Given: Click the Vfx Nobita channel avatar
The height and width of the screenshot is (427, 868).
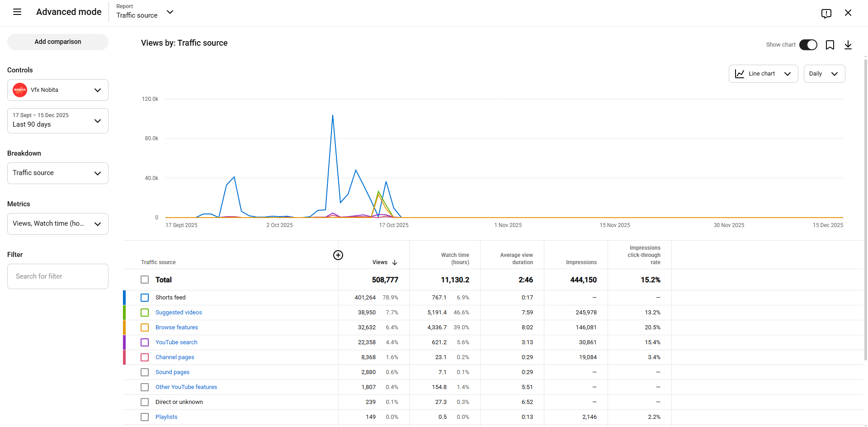Looking at the screenshot, I should click(20, 90).
